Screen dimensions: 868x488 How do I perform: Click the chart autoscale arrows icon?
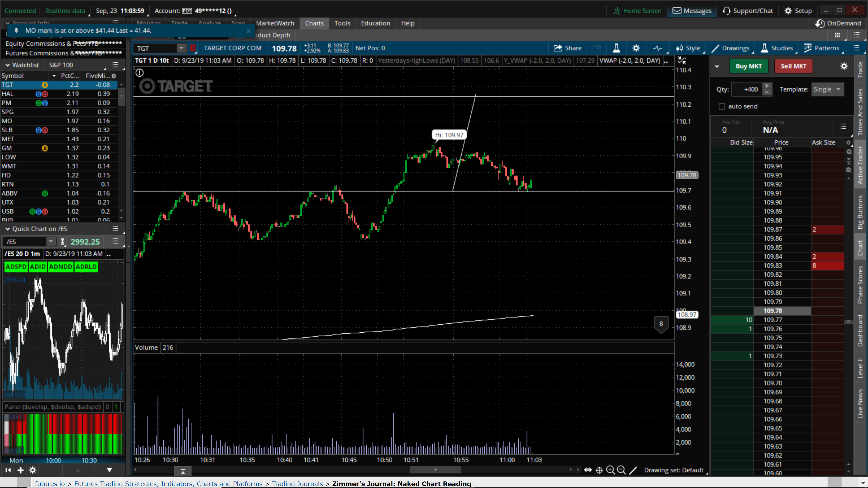coord(682,60)
